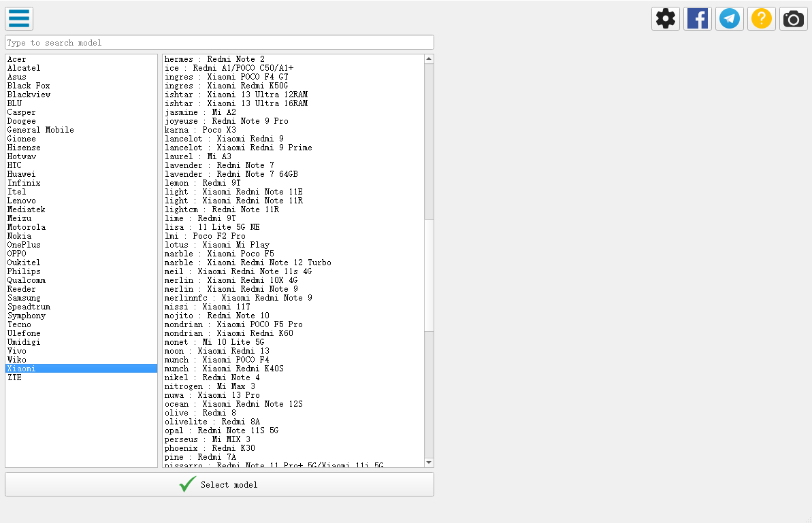Select the Xiaomi brand entry
The height and width of the screenshot is (523, 812).
[x=22, y=369]
